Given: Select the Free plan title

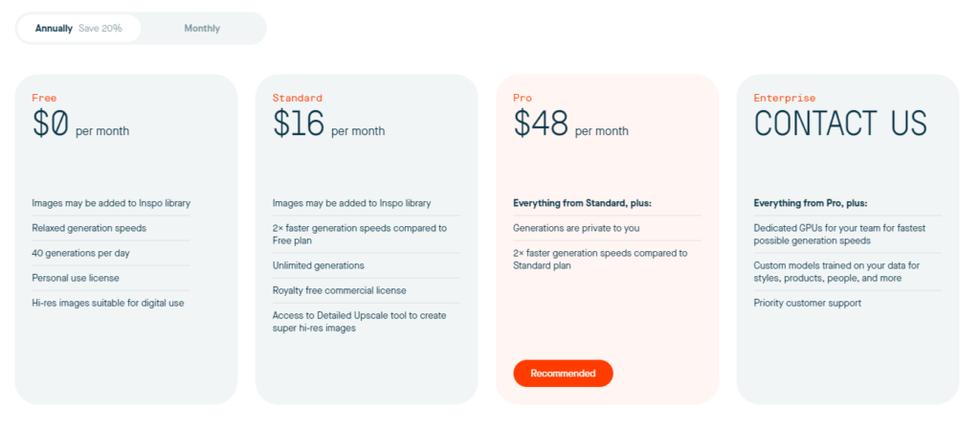Looking at the screenshot, I should [44, 98].
